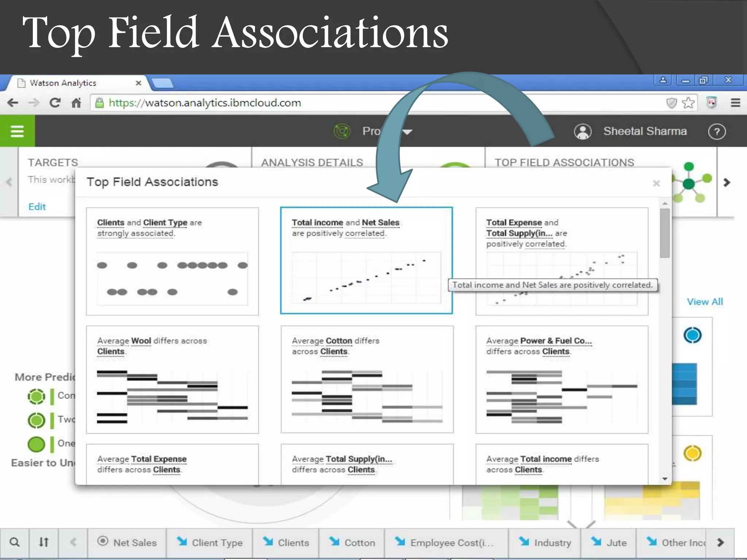Screen dimensions: 747x560
Task: Click the search magnifier at bottom left
Action: pos(15,542)
